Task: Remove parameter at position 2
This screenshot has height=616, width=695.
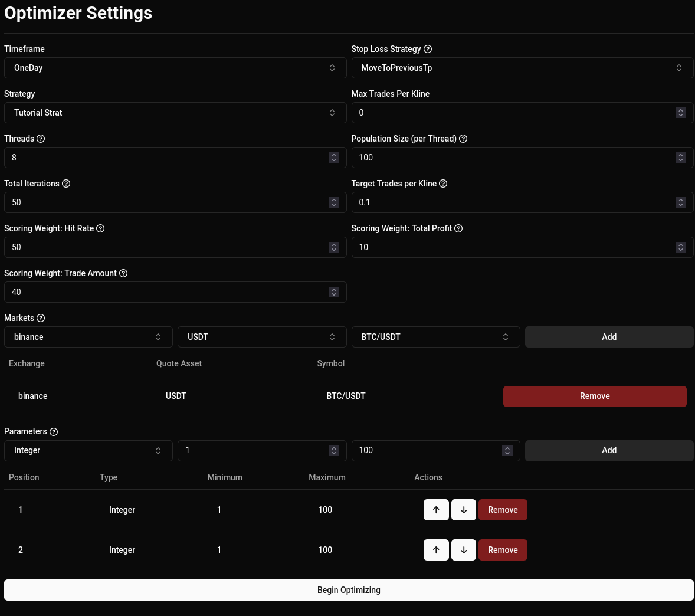Action: click(503, 549)
